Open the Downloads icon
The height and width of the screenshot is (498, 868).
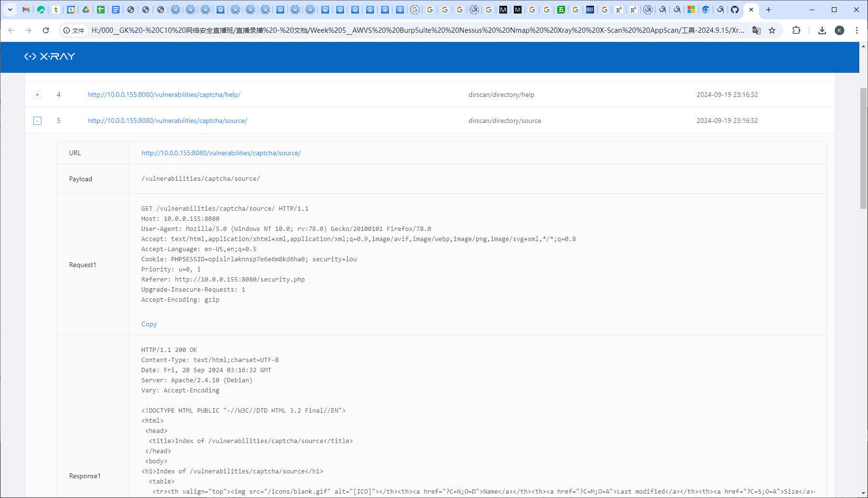(x=822, y=30)
